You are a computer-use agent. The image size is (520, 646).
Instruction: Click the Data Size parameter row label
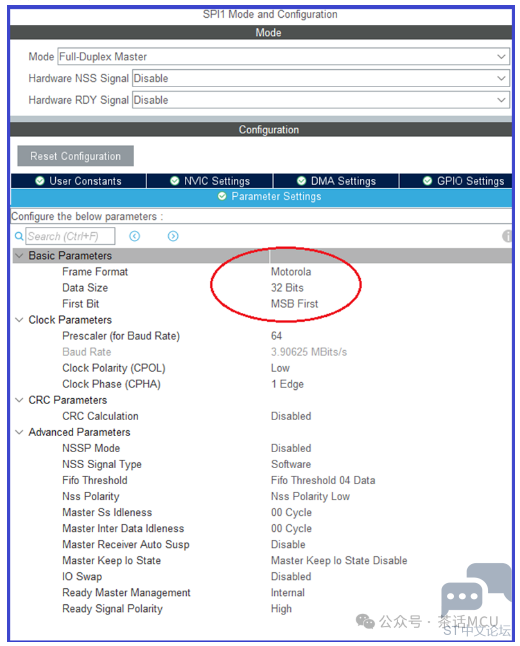85,288
